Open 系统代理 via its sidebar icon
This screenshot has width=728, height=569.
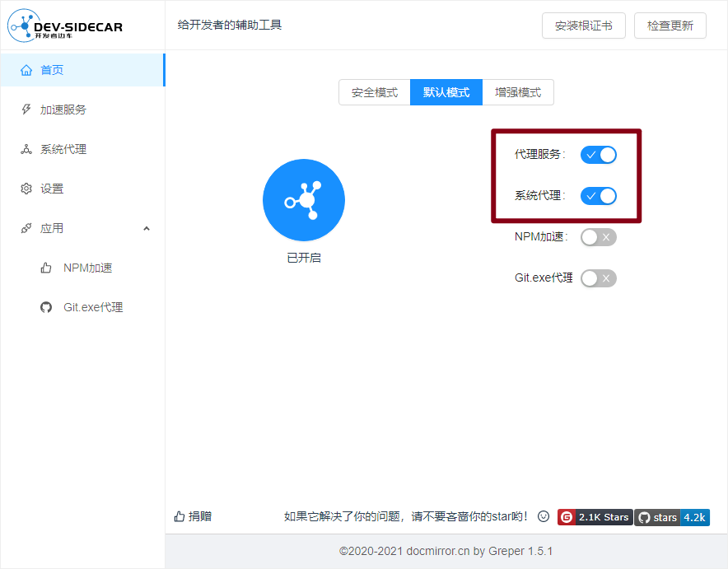tap(26, 149)
